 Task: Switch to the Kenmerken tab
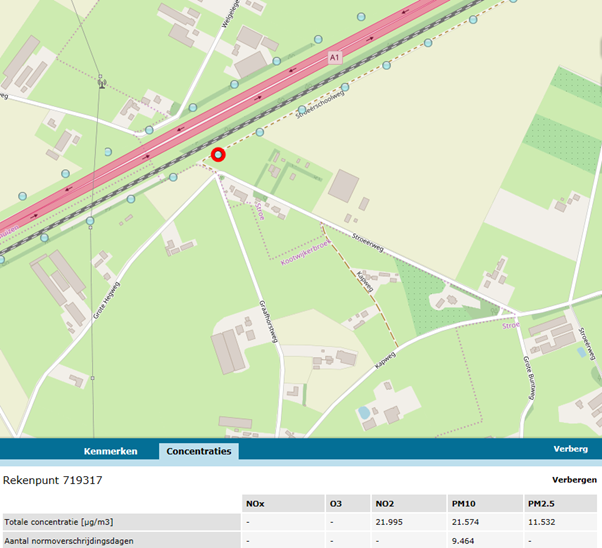tap(110, 451)
